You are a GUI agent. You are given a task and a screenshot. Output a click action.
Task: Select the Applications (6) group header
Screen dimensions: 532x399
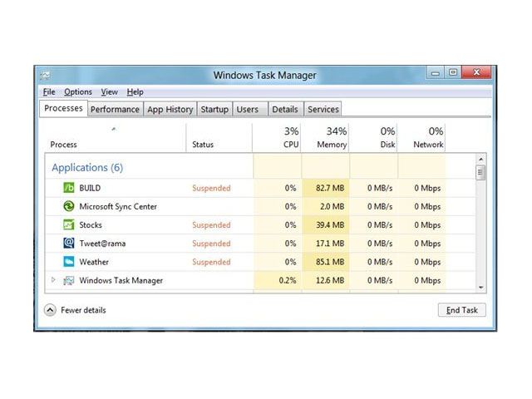(x=87, y=168)
